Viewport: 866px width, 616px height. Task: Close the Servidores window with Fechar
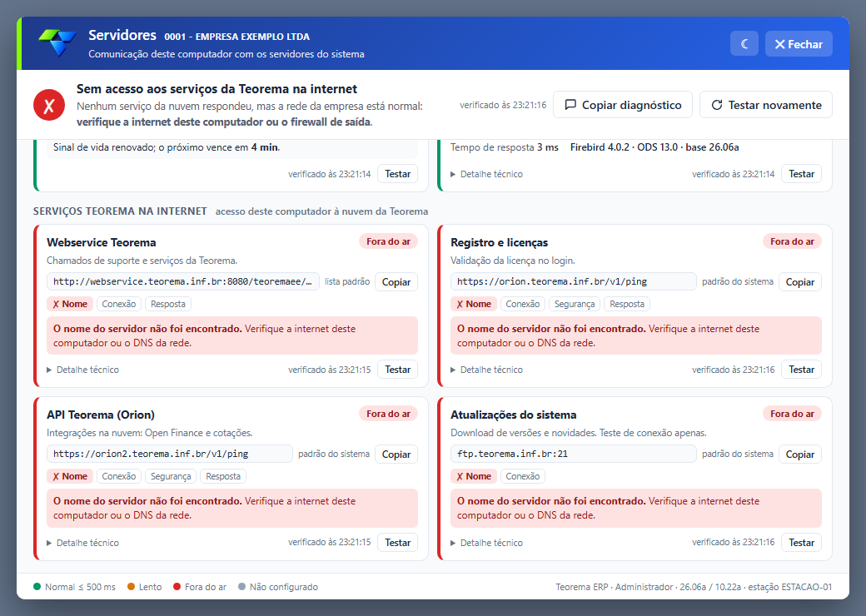[799, 43]
